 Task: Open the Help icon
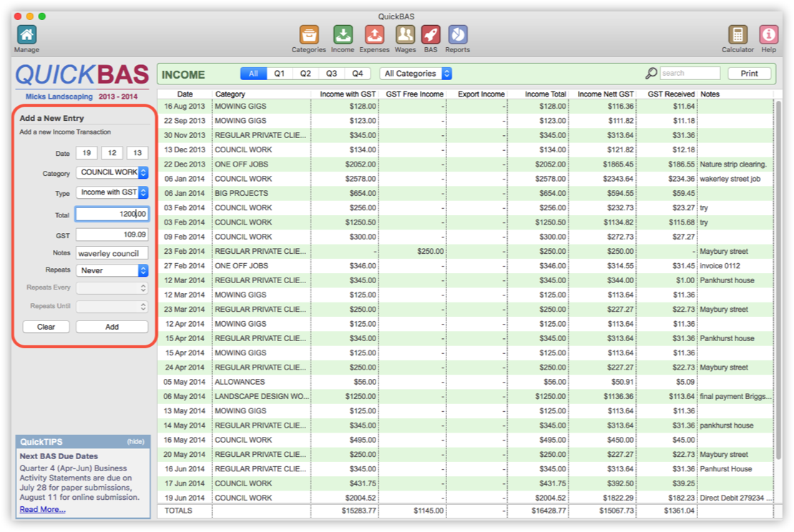pos(768,34)
